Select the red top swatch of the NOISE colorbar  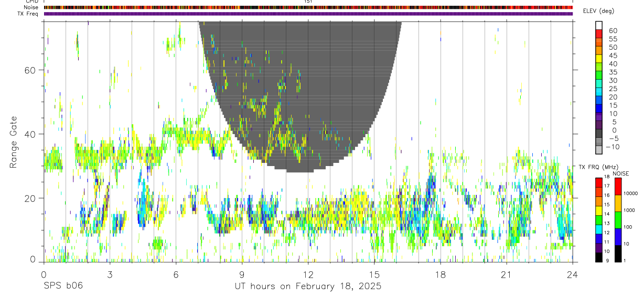point(618,186)
